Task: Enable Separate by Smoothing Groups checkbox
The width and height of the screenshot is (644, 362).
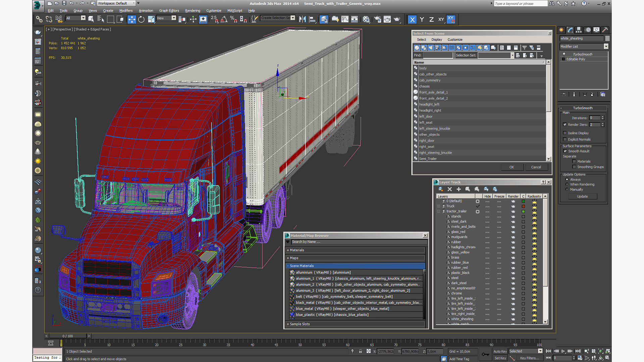Action: coord(574,167)
